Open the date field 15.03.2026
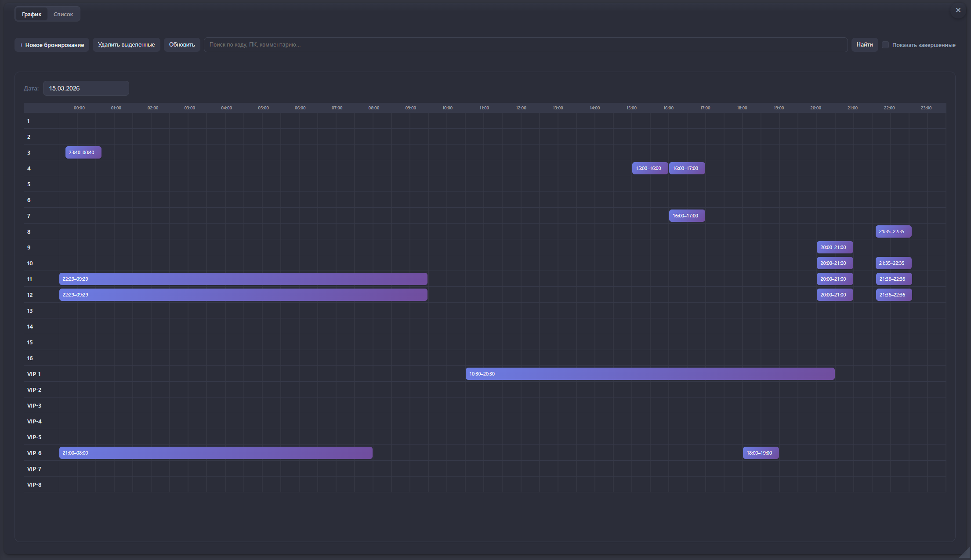Screen dimensions: 971x560 point(86,88)
